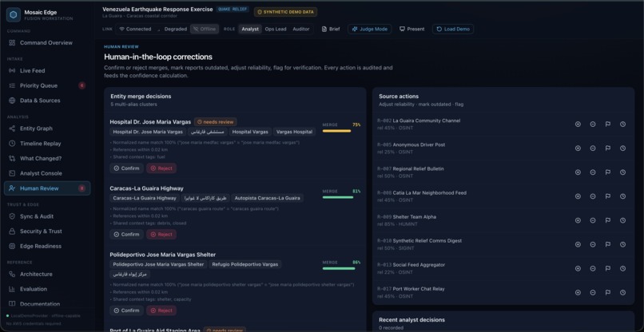The width and height of the screenshot is (644, 332).
Task: Click the Synthetic Demo Data badge
Action: coord(285,12)
